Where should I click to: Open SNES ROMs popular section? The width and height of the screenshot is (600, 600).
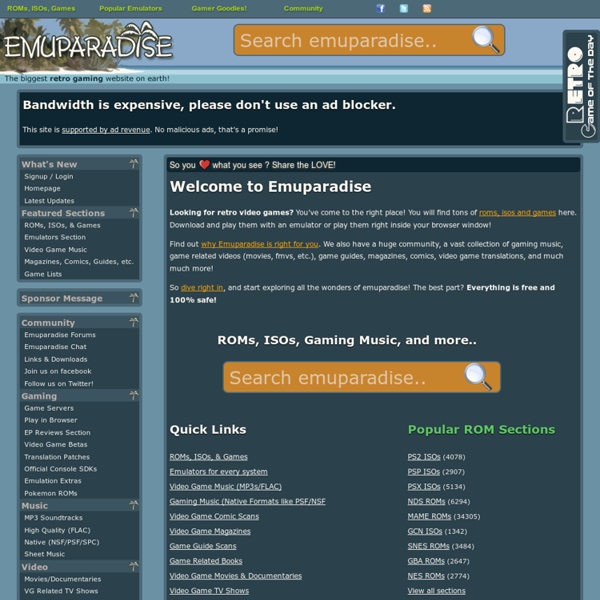tap(428, 546)
